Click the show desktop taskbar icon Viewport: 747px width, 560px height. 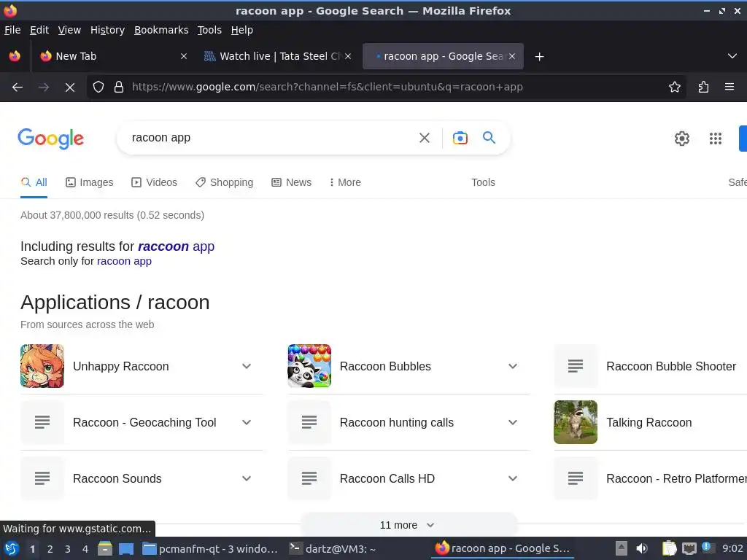(126, 549)
